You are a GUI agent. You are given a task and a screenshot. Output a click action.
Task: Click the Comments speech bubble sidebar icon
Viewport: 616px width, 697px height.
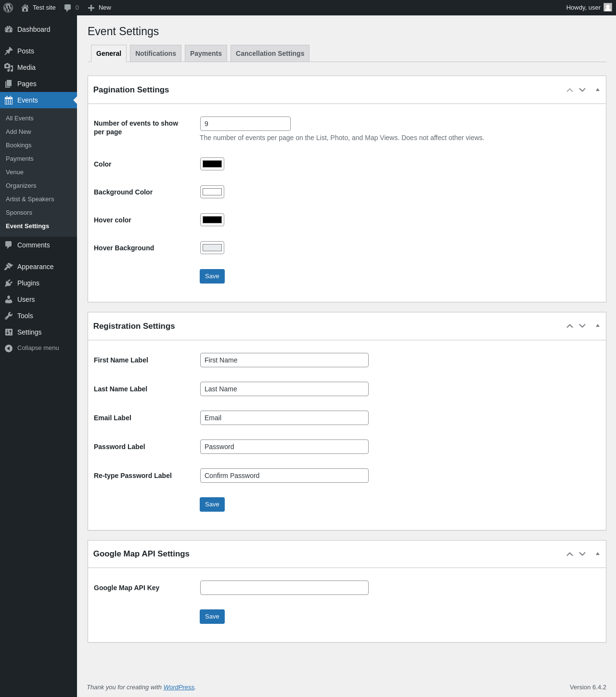[x=9, y=245]
